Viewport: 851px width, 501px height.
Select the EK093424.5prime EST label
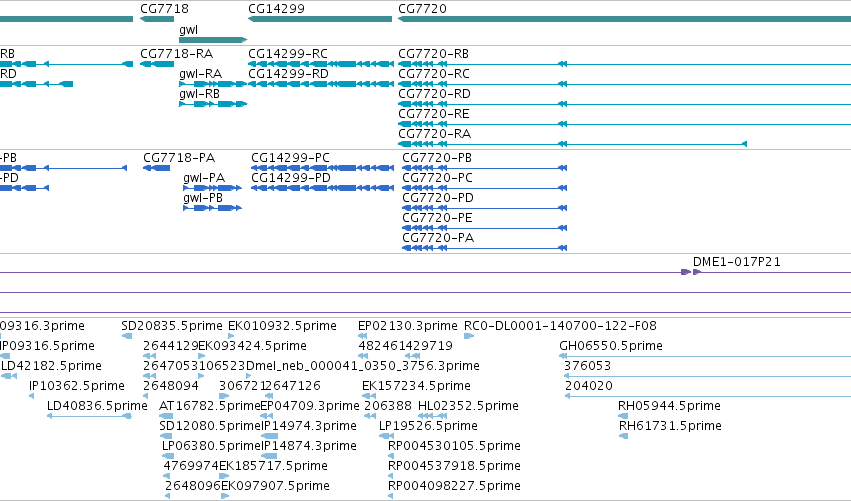pyautogui.click(x=252, y=346)
